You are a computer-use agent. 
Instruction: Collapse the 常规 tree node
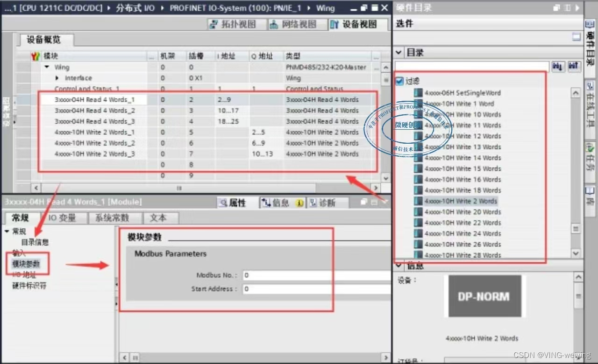(7, 231)
